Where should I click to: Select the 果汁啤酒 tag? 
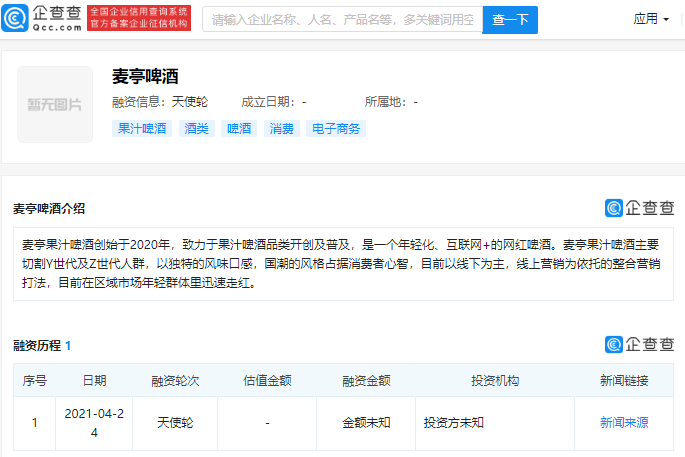[142, 128]
